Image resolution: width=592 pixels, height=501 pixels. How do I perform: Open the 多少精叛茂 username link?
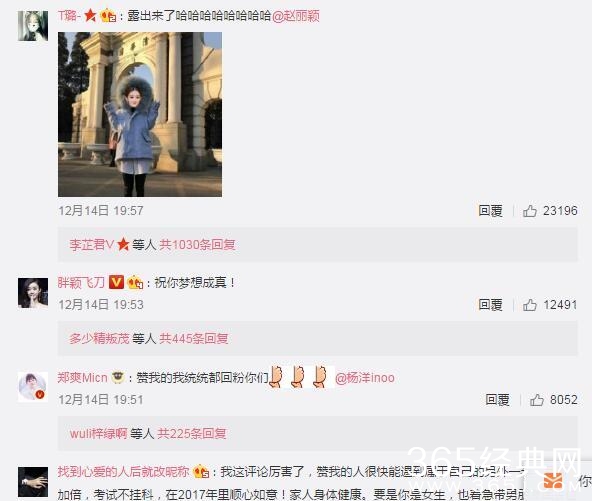click(x=99, y=339)
